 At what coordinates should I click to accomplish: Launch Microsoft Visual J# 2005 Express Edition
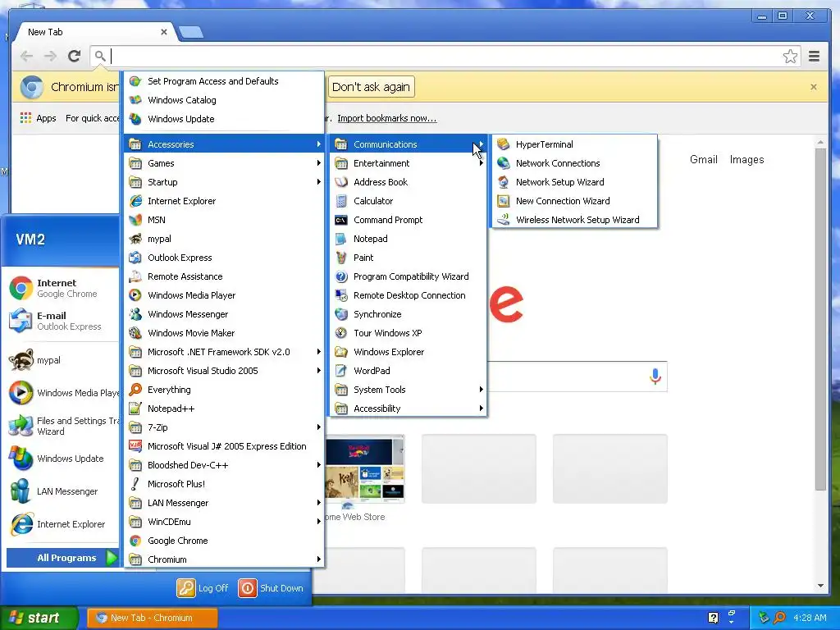pyautogui.click(x=224, y=446)
